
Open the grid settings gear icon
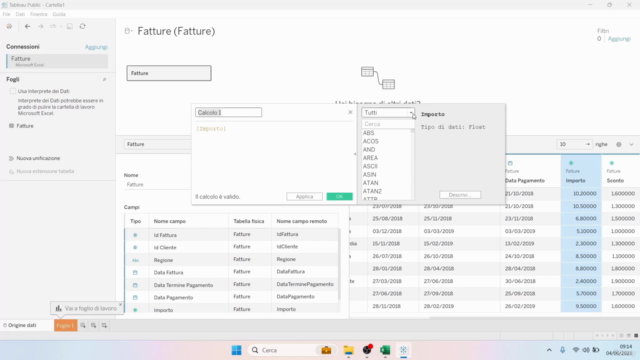[619, 144]
